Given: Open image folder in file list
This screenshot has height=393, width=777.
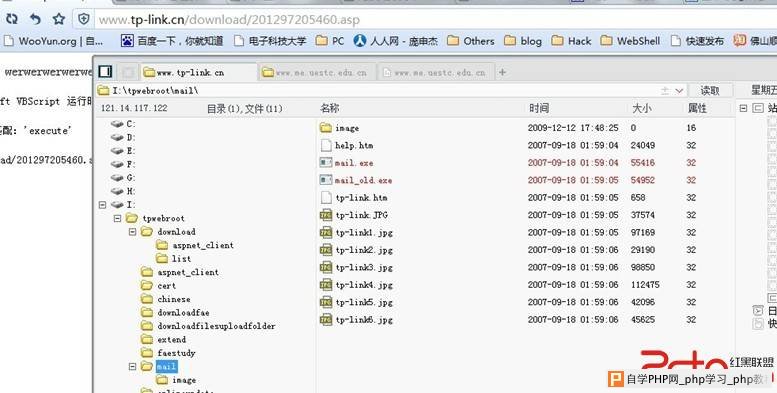Looking at the screenshot, I should [x=340, y=128].
